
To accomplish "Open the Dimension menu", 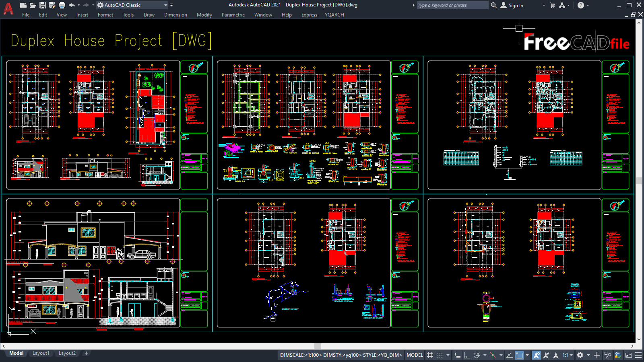I will (175, 15).
